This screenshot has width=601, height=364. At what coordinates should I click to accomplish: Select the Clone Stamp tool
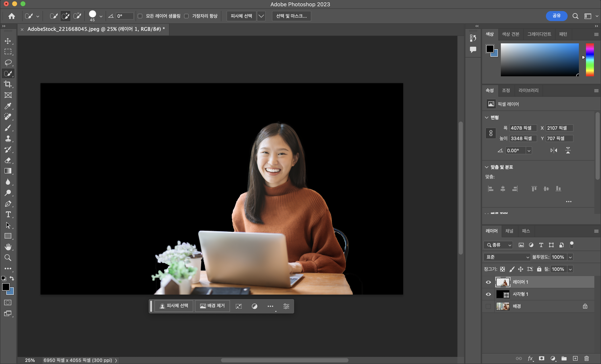click(x=8, y=139)
